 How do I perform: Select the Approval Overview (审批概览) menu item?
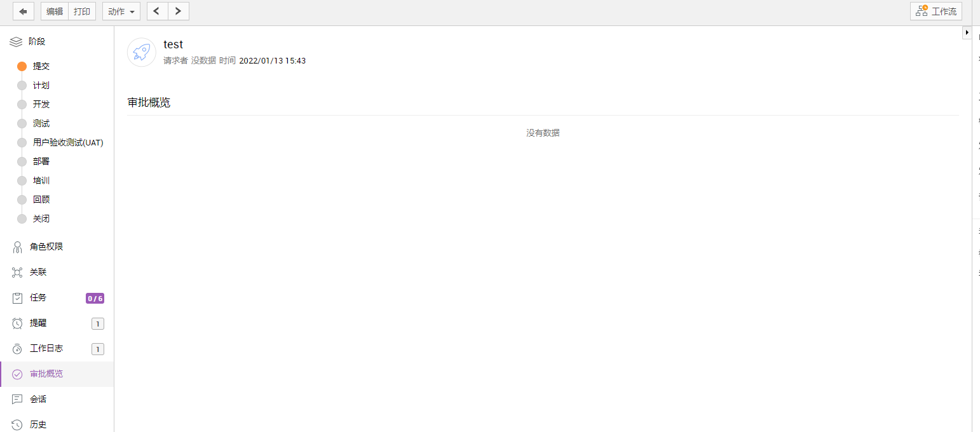click(46, 374)
